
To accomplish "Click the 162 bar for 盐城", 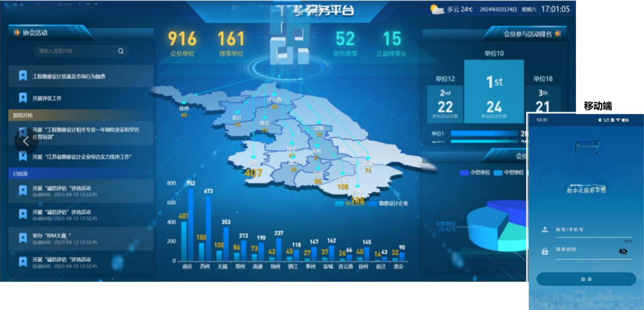I will point(332,253).
